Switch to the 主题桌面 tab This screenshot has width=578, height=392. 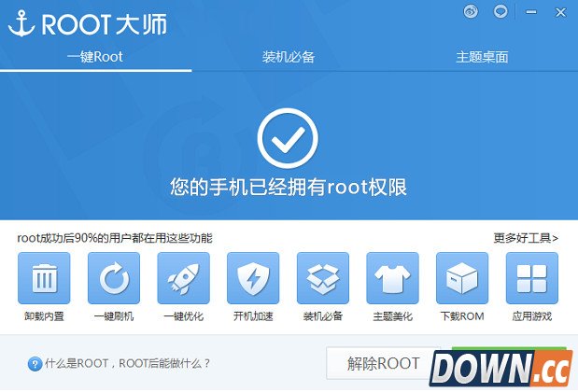click(x=482, y=57)
